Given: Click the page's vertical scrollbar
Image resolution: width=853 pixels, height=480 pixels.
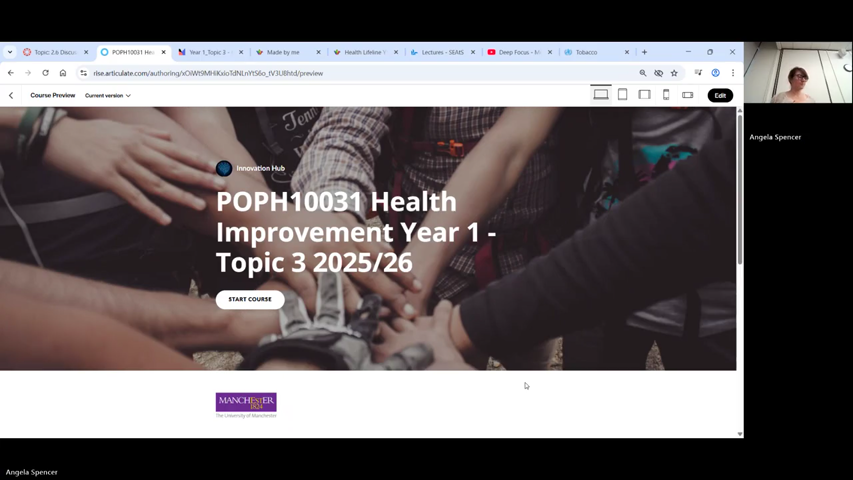Looking at the screenshot, I should [740, 190].
